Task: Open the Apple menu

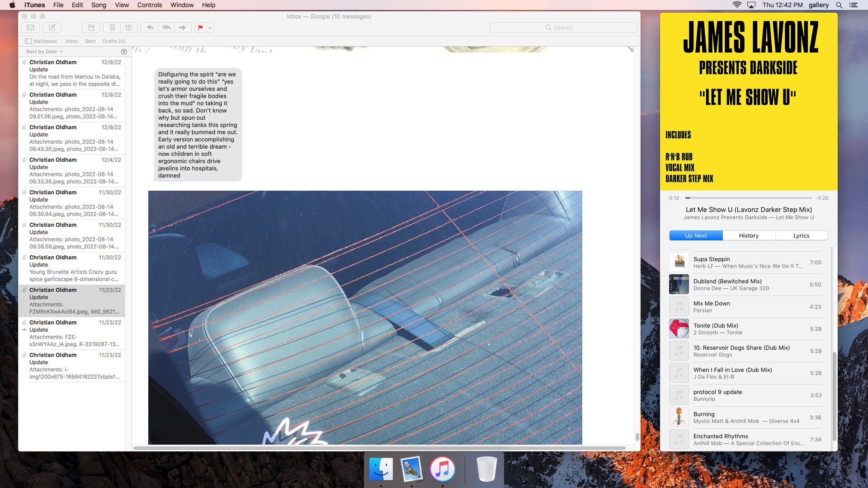Action: pos(12,5)
